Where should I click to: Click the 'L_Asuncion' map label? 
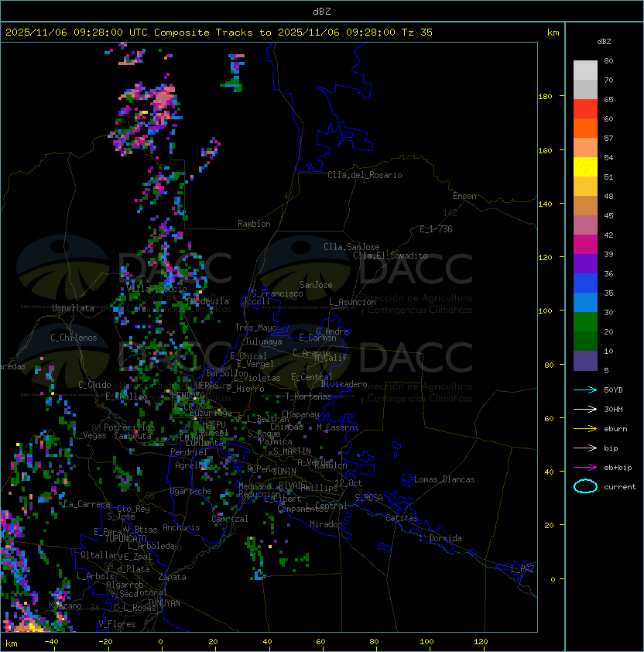point(352,302)
